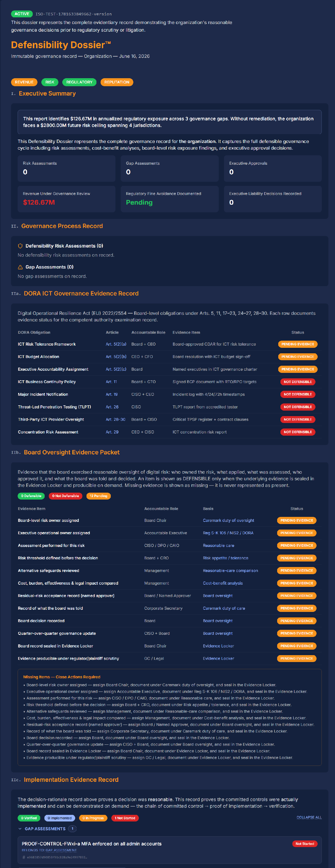Open the Reasonable care basis link
The height and width of the screenshot is (868, 335).
[x=218, y=546]
